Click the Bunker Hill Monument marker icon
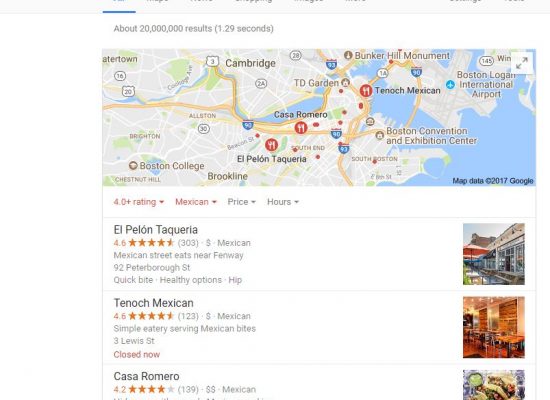Screen dimensions: 550x400 [348, 55]
